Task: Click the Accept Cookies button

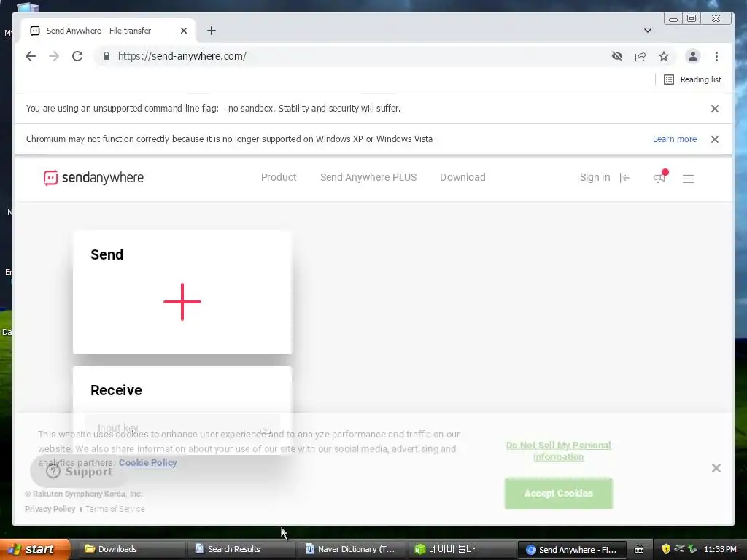Action: click(x=558, y=494)
